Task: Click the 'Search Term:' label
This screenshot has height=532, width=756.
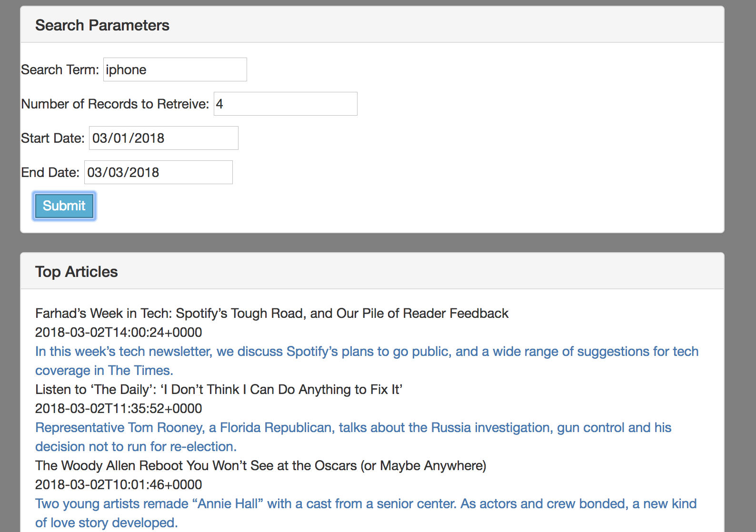Action: click(x=60, y=70)
